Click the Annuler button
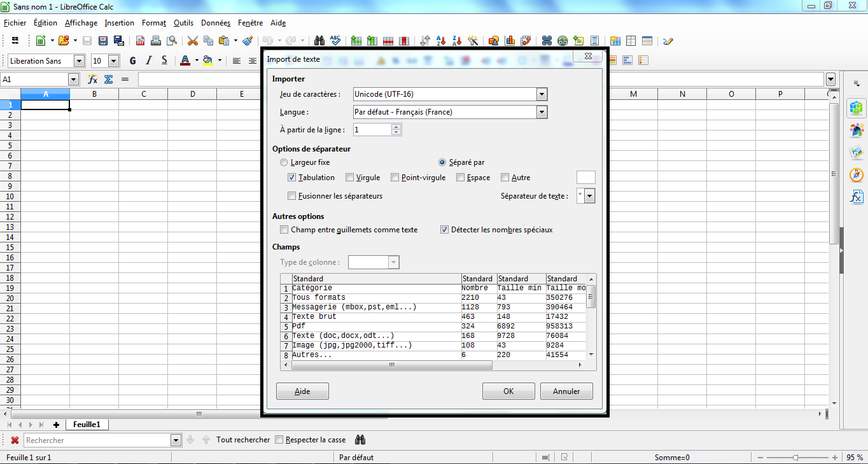 (566, 391)
